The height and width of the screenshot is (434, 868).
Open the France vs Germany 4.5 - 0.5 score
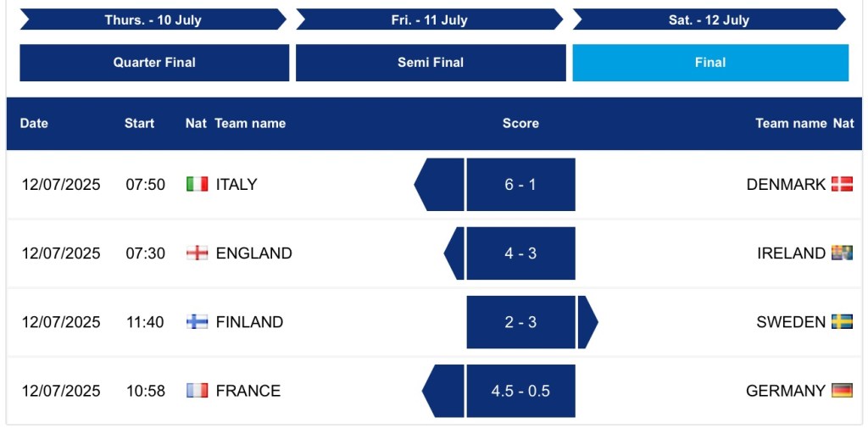pos(520,391)
